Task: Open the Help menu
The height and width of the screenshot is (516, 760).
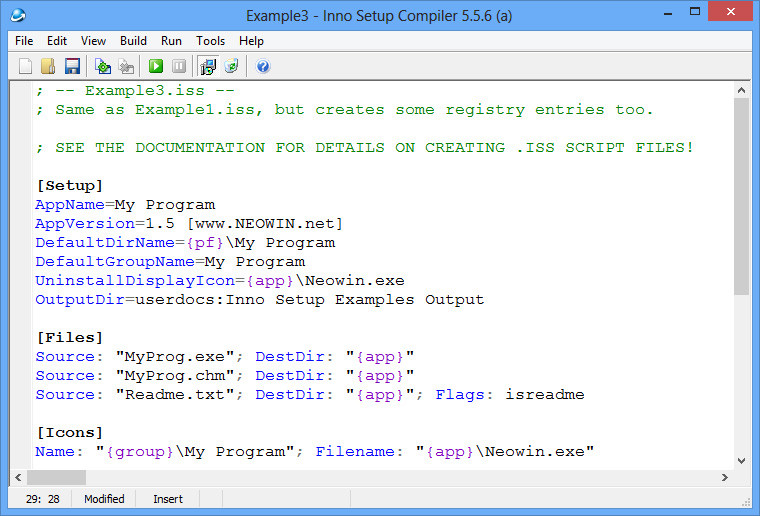Action: (x=251, y=41)
